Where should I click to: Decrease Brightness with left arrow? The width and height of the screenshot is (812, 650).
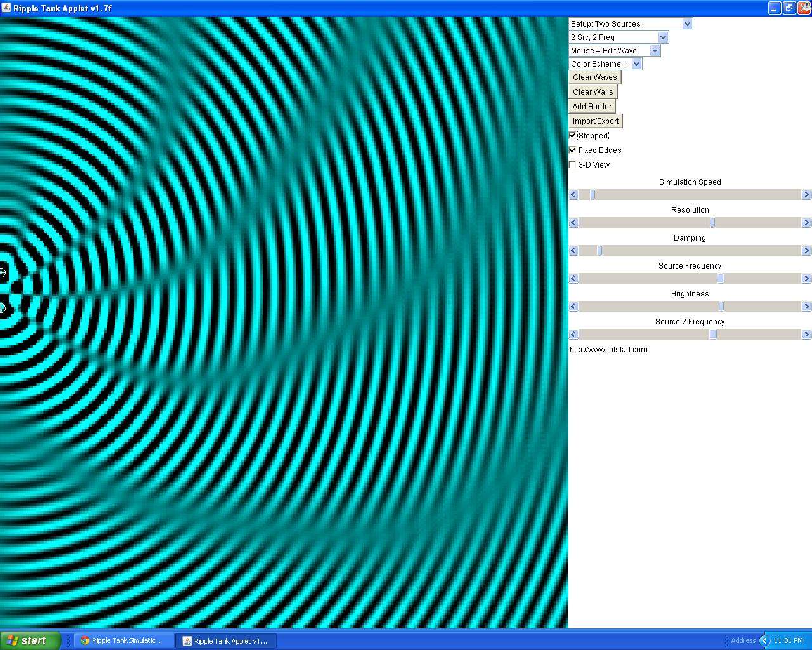click(x=573, y=307)
